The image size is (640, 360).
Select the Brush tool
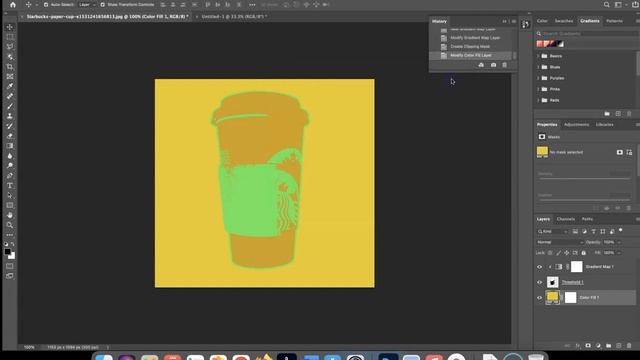[10, 106]
